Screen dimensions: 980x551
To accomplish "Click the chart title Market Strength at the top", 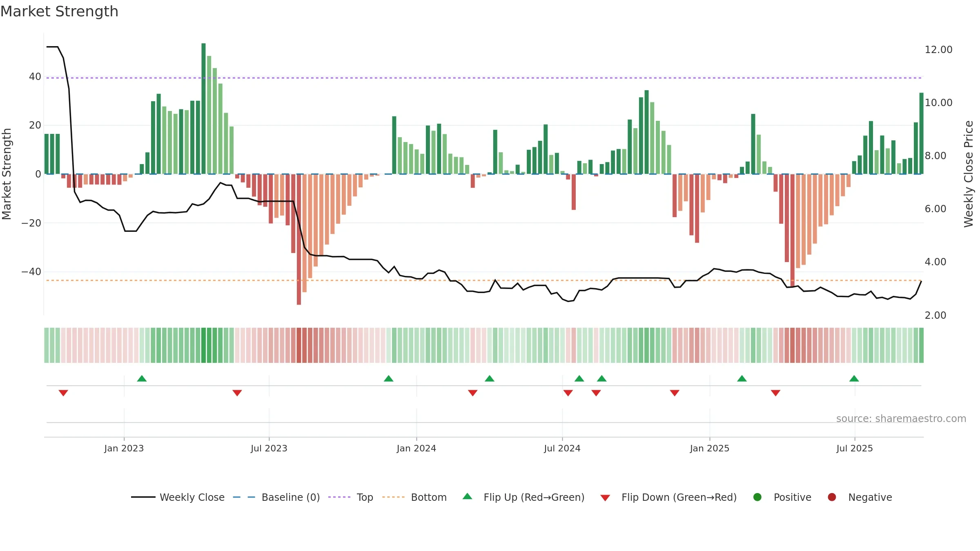I will 59,11.
